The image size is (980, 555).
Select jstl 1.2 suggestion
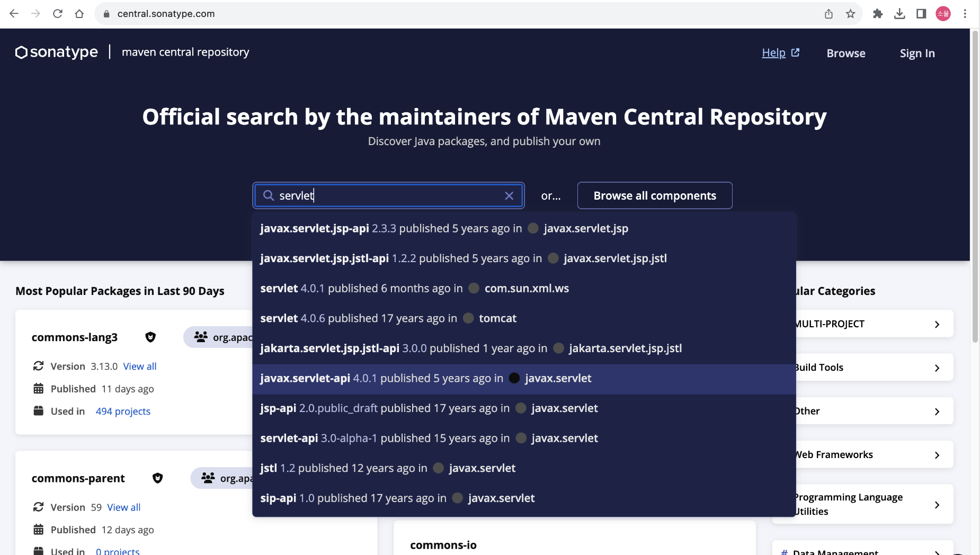click(x=524, y=468)
